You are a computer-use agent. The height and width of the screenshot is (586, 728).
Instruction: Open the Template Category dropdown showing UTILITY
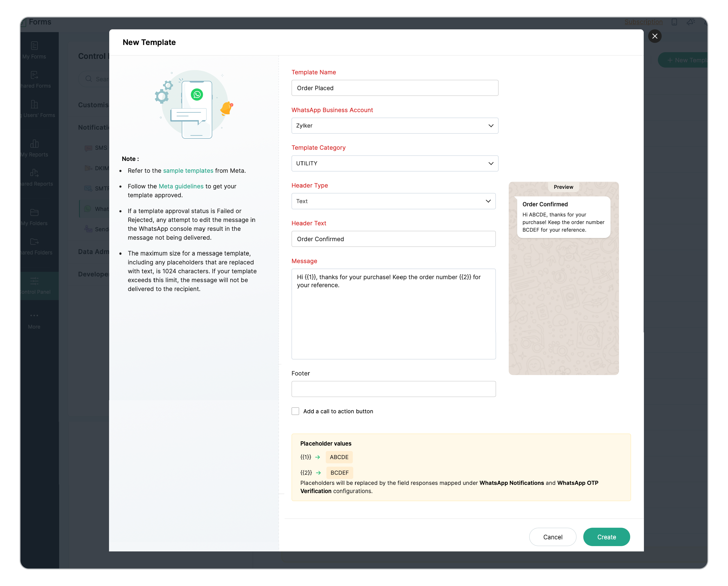[394, 163]
